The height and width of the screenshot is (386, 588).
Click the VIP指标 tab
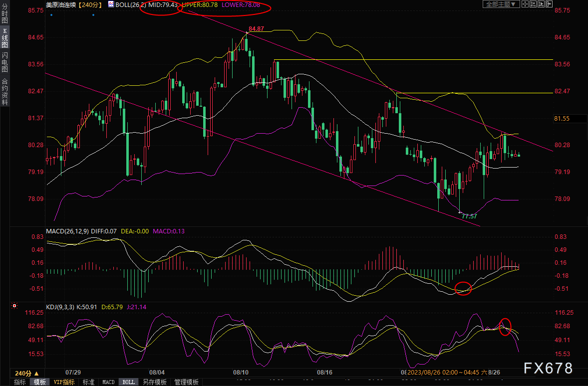(64, 382)
